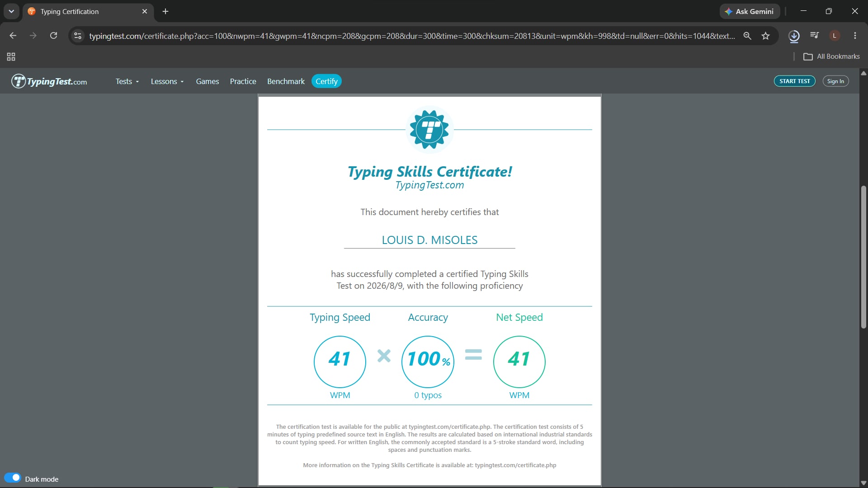
Task: Open the Practice page
Action: (x=243, y=81)
